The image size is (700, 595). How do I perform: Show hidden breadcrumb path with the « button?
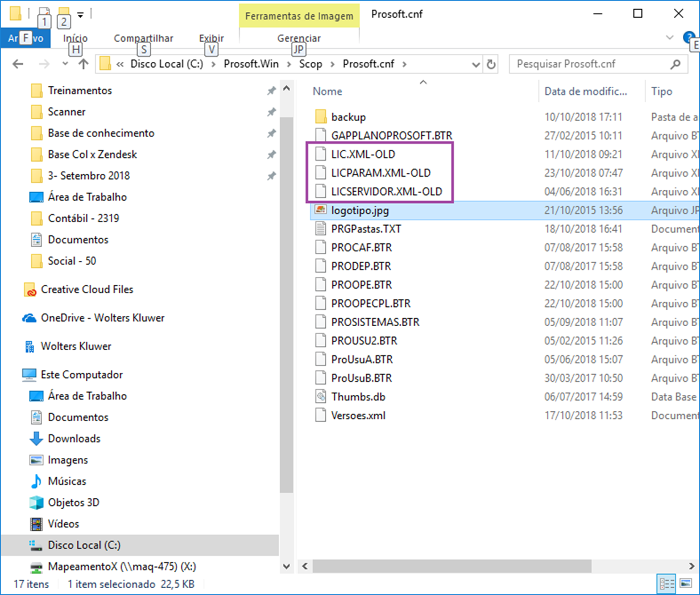pyautogui.click(x=120, y=64)
